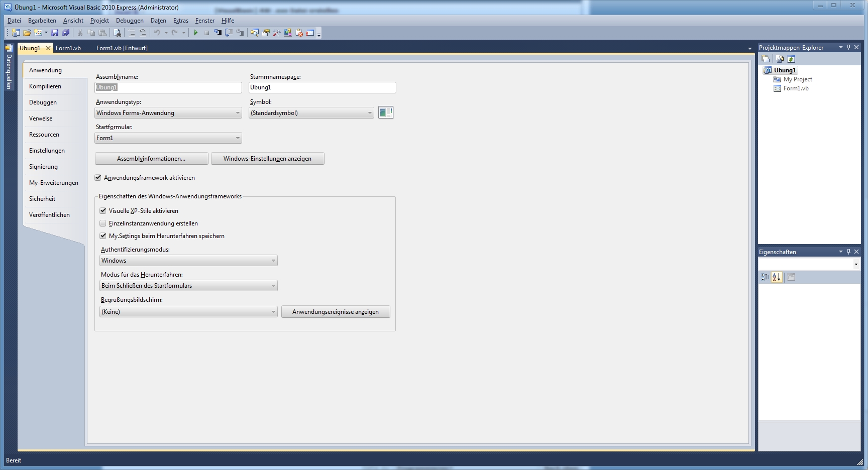Sort Eigenschaften alphabetically with A-Z icon
868x470 pixels.
click(x=777, y=277)
